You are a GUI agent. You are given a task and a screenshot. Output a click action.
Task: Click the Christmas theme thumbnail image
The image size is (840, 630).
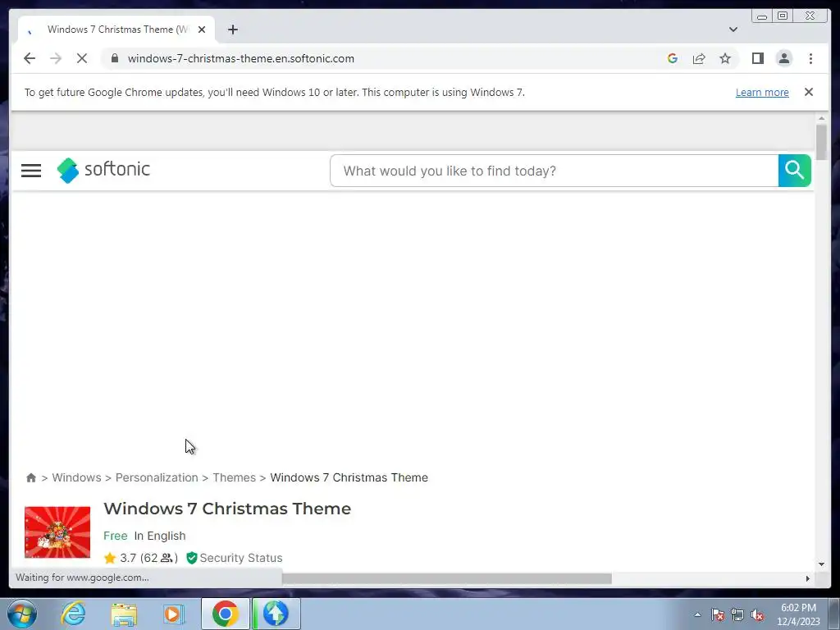pos(57,532)
